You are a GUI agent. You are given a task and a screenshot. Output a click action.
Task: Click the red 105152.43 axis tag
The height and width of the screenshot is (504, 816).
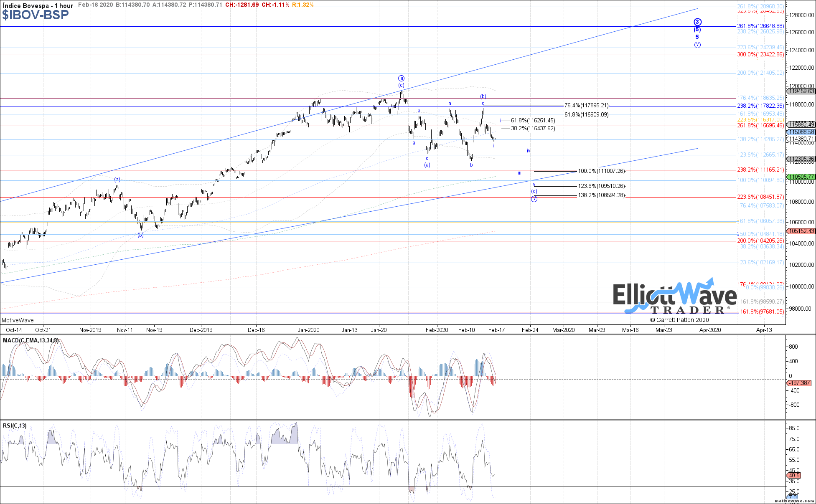[x=802, y=231]
